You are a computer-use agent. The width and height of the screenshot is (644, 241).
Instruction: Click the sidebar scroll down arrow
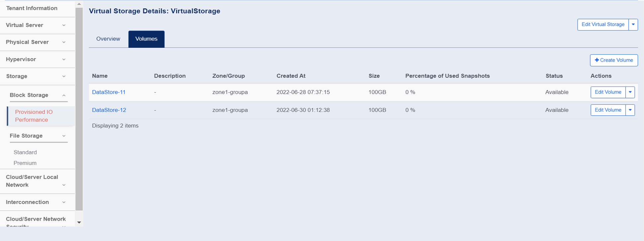click(79, 222)
